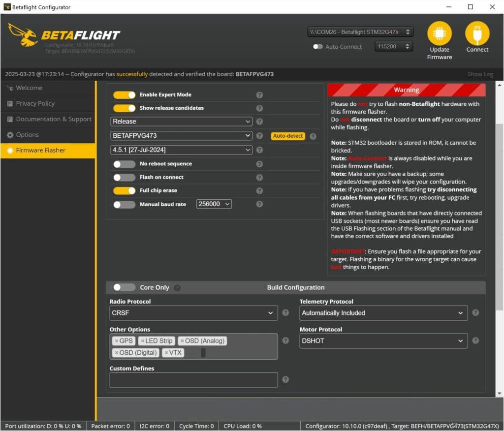Open help icon for Custom Defines
Screen dimensions: 504x431
[x=285, y=379]
